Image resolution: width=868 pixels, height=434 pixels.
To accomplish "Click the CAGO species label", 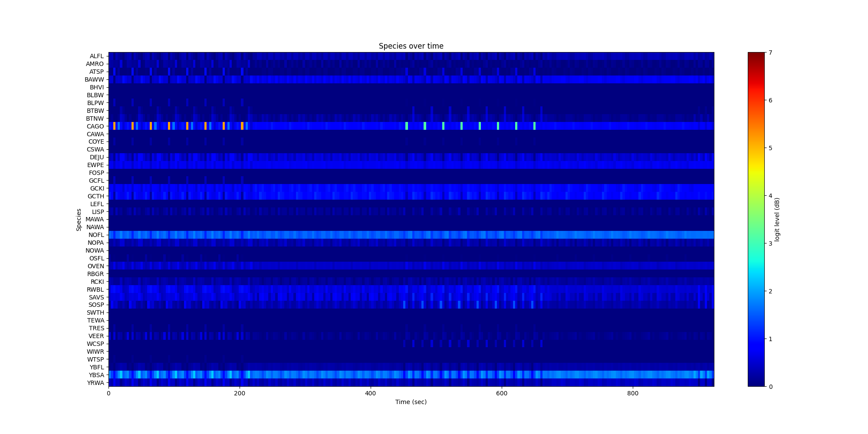I will (95, 126).
